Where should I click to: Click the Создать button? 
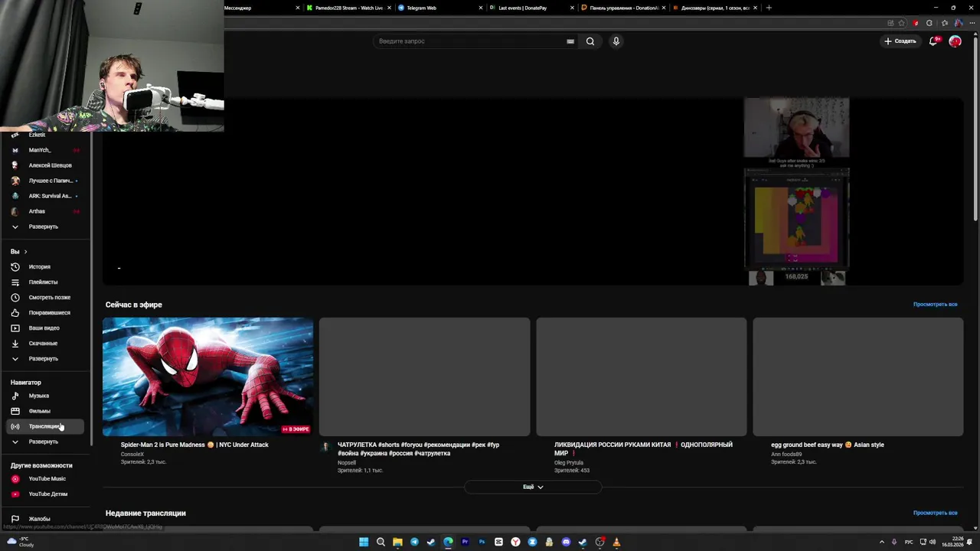(x=900, y=41)
